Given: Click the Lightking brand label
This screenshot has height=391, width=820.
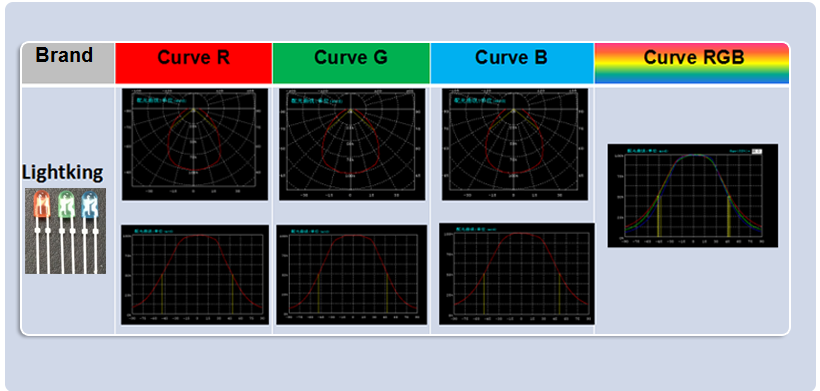Looking at the screenshot, I should (x=63, y=172).
